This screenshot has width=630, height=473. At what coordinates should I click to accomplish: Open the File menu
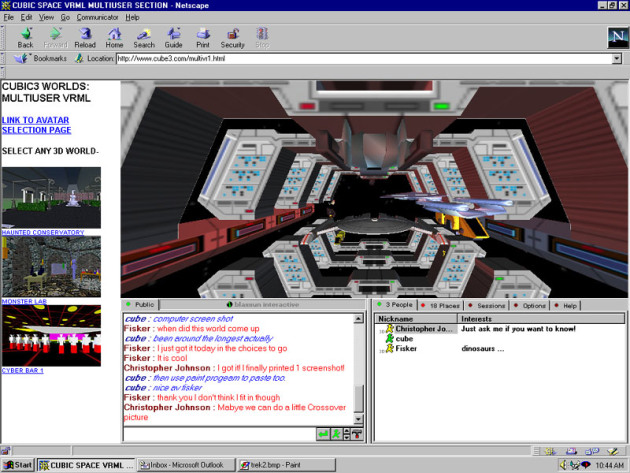tap(8, 17)
